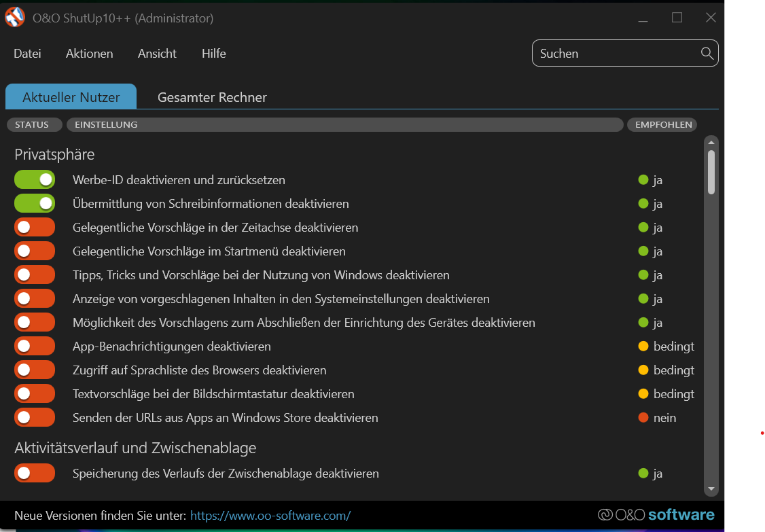
Task: Open the Ansicht menu
Action: point(157,53)
